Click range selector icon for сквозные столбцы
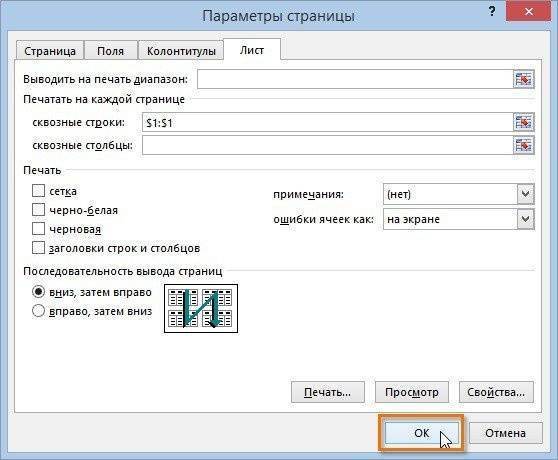Viewport: 558px width, 460px height. coord(523,146)
